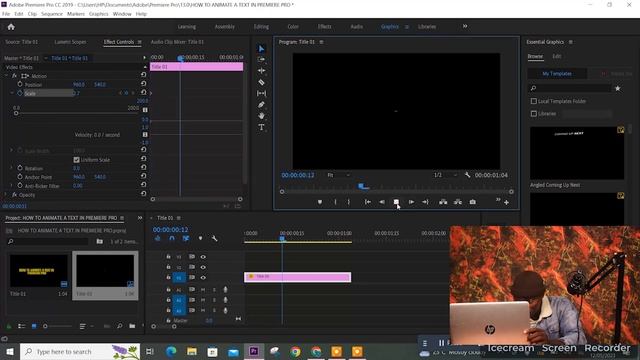Stop playback in Program Monitor
Viewport: 640px width, 360px height.
(x=396, y=202)
